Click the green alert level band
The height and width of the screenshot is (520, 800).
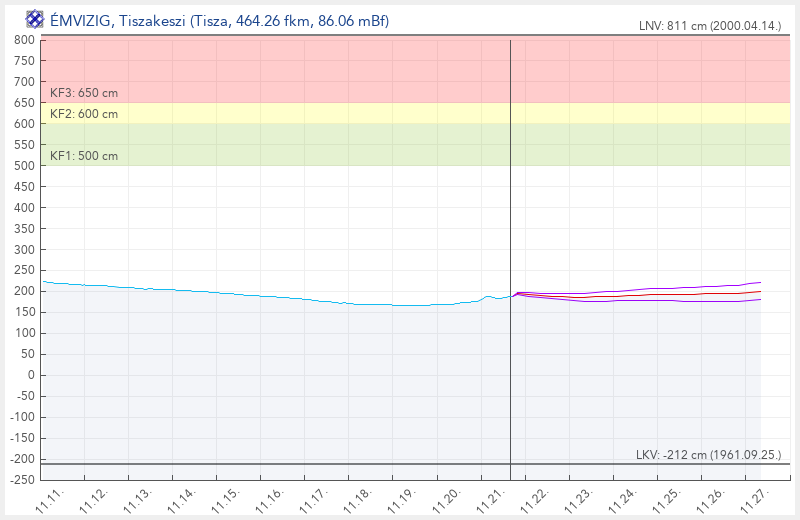tap(300, 145)
